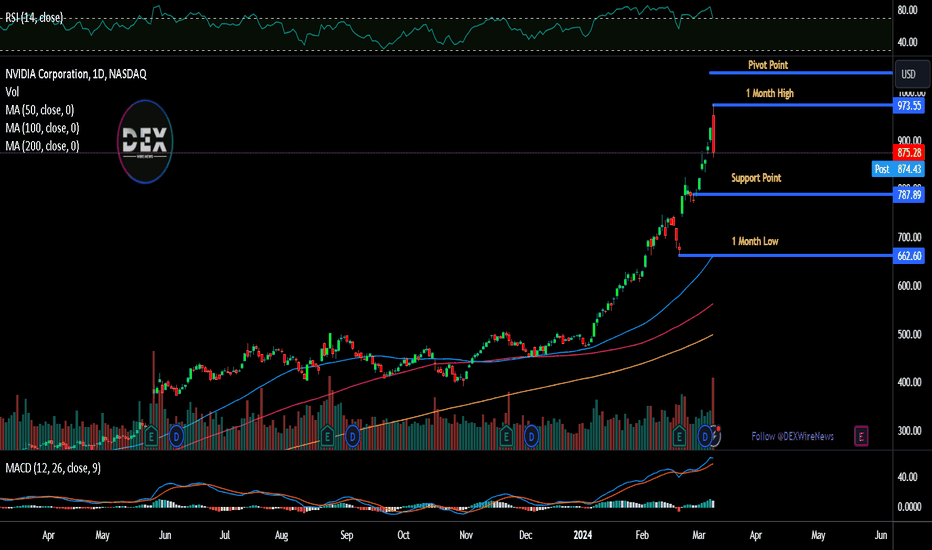This screenshot has height=550, width=932.
Task: Click the Dec label on the time axis
Action: click(525, 535)
